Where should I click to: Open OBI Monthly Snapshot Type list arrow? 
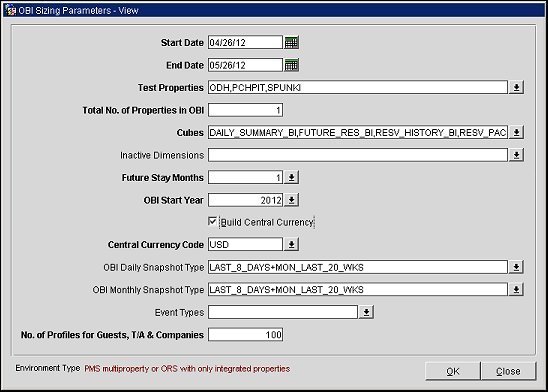516,290
